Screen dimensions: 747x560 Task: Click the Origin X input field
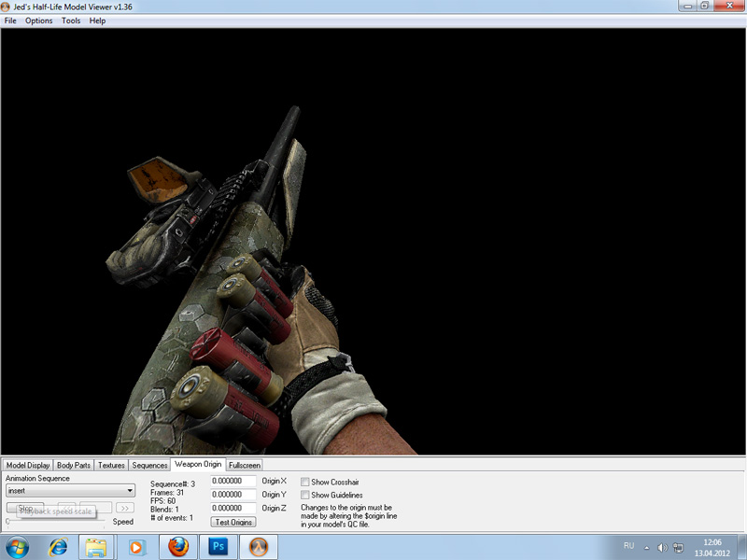(x=234, y=482)
